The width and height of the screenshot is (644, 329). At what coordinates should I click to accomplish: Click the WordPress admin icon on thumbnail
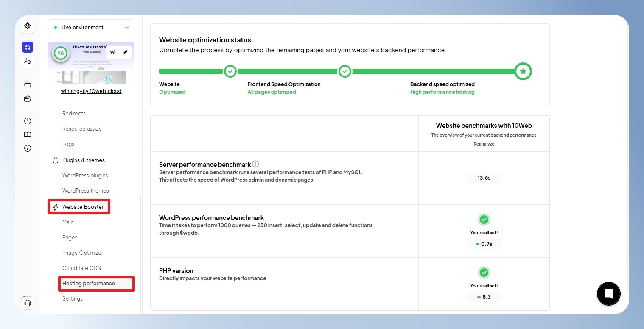click(x=112, y=52)
